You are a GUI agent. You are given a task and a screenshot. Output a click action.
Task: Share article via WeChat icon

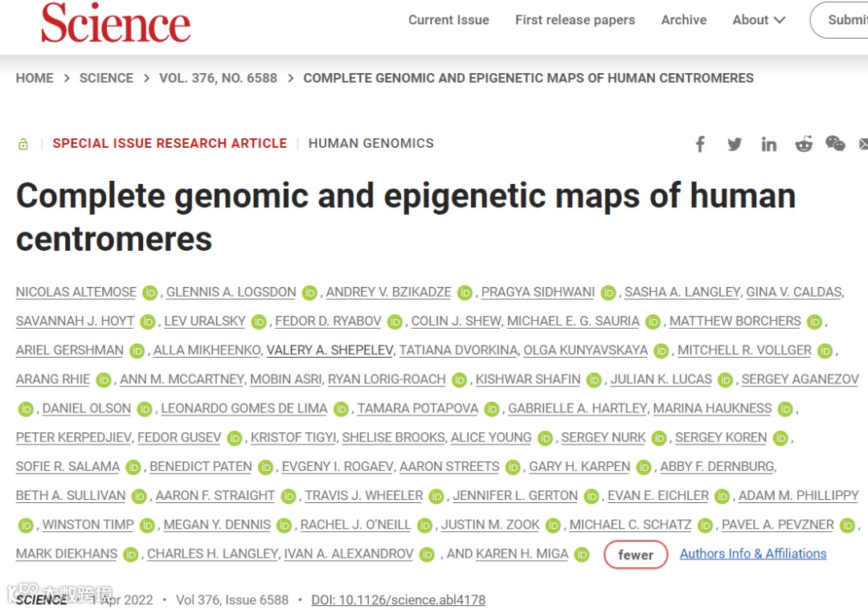[x=835, y=144]
